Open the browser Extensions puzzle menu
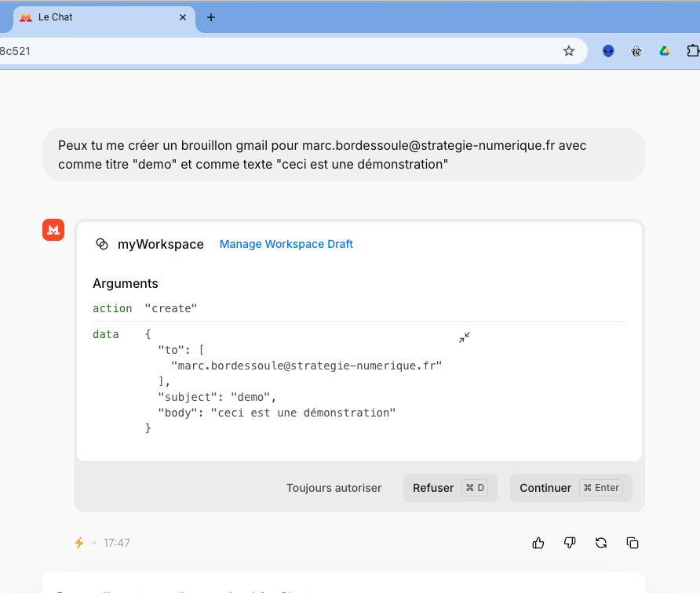 [x=692, y=51]
